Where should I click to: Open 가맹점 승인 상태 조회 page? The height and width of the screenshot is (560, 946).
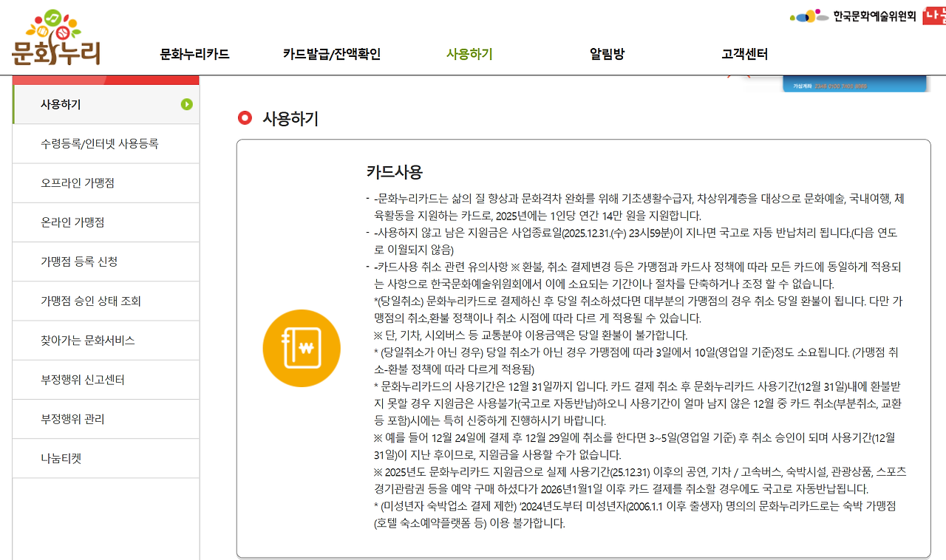(106, 301)
